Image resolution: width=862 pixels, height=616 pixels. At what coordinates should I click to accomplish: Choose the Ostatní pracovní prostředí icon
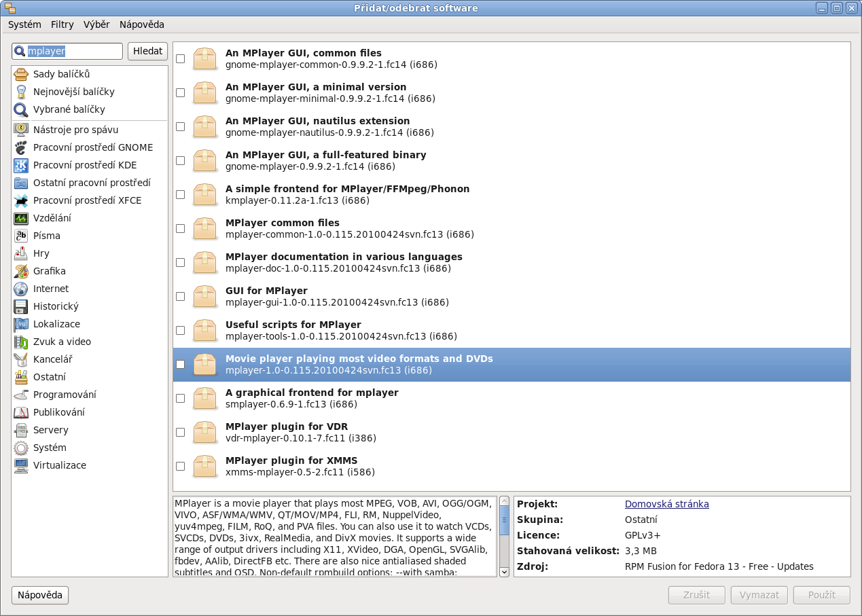pos(21,183)
